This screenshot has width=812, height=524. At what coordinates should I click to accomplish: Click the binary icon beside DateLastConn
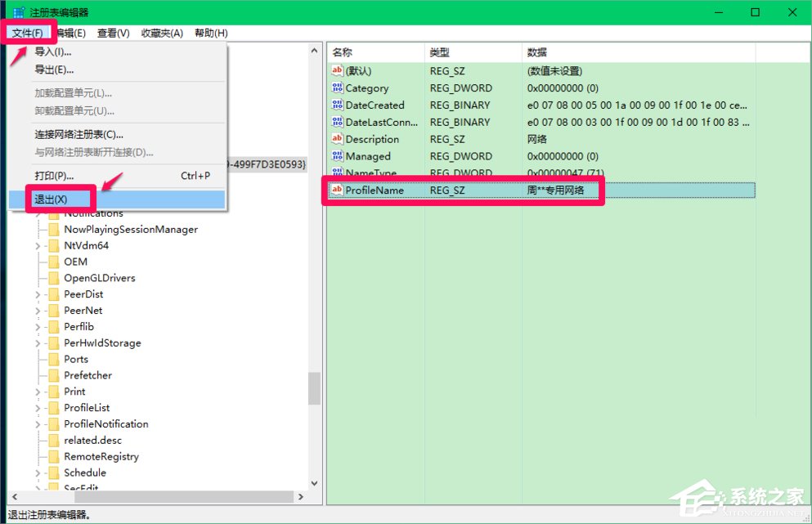pyautogui.click(x=337, y=122)
